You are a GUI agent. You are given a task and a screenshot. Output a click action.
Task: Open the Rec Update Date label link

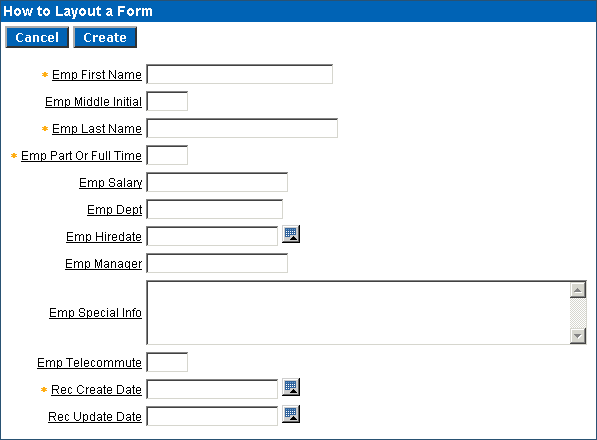[95, 417]
